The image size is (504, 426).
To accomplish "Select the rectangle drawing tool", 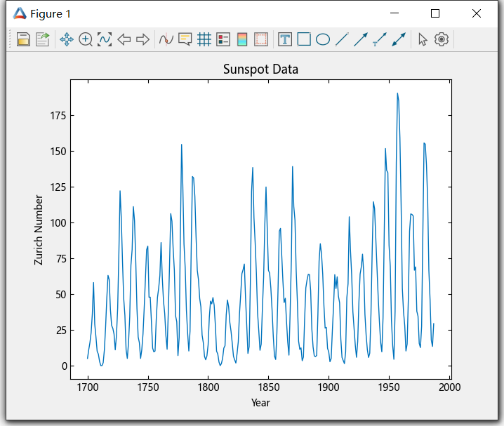I will click(x=304, y=39).
